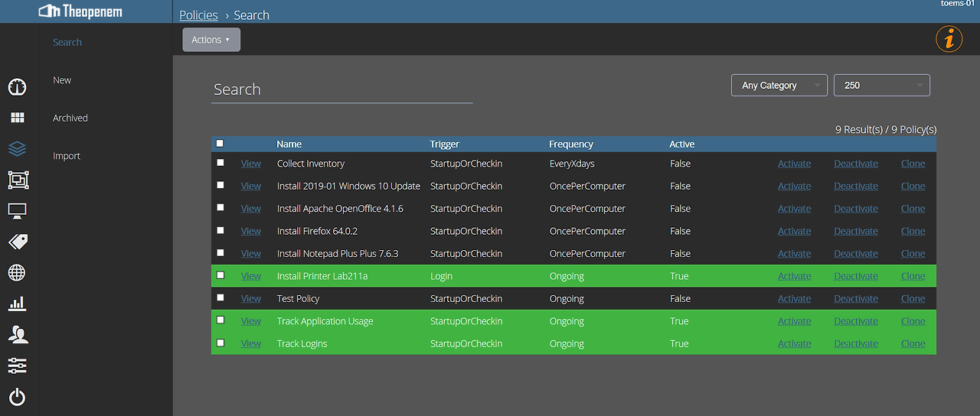Check the Track Application Usage checkbox
Screen dimensions: 980x416
coord(220,320)
